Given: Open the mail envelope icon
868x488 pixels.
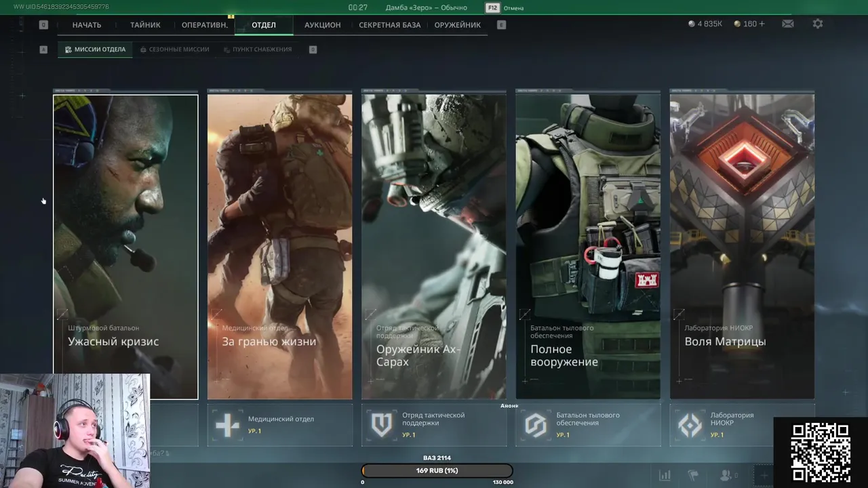Looking at the screenshot, I should pos(787,24).
